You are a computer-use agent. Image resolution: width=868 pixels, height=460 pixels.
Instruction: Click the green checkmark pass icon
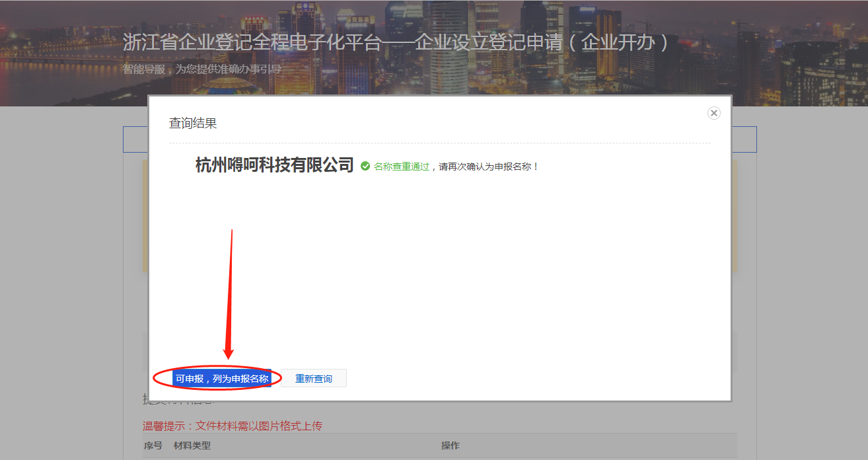(x=365, y=167)
